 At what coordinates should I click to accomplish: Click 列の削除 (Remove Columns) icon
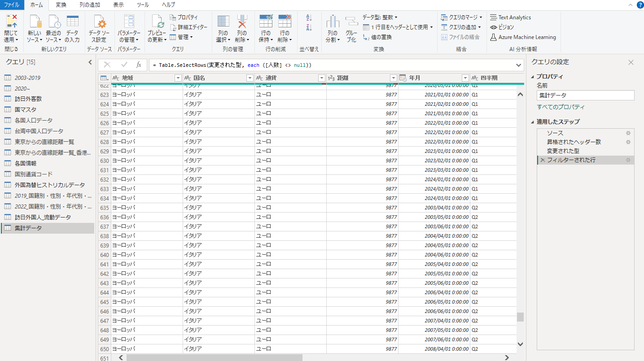point(242,21)
